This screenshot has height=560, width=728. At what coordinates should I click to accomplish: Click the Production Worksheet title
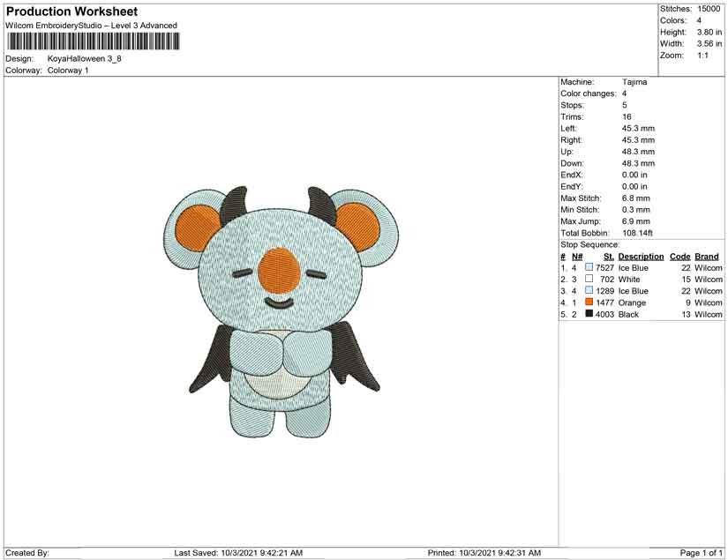point(72,11)
